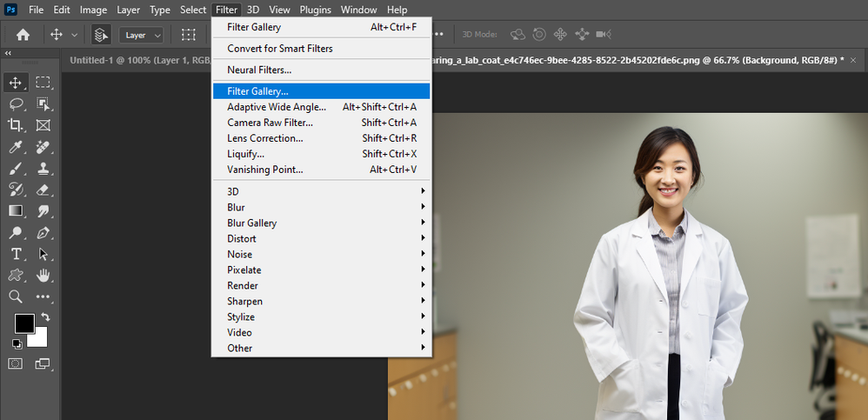Choose the Eraser tool
The width and height of the screenshot is (868, 420).
click(43, 190)
